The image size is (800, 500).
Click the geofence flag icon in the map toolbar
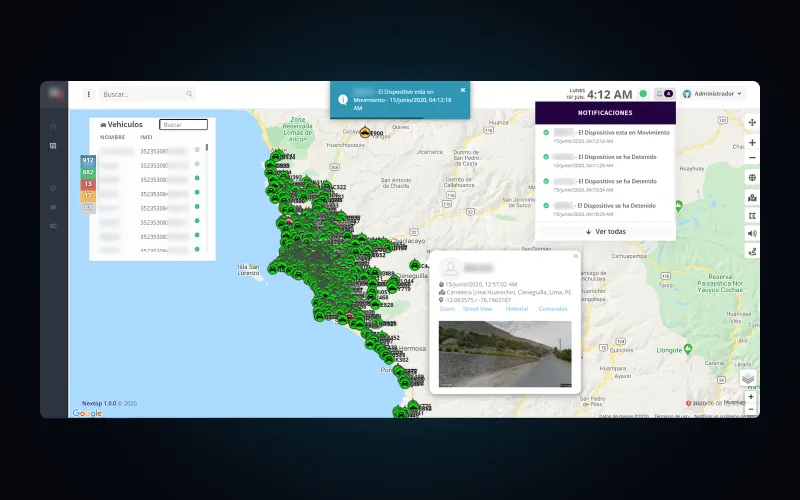[752, 216]
